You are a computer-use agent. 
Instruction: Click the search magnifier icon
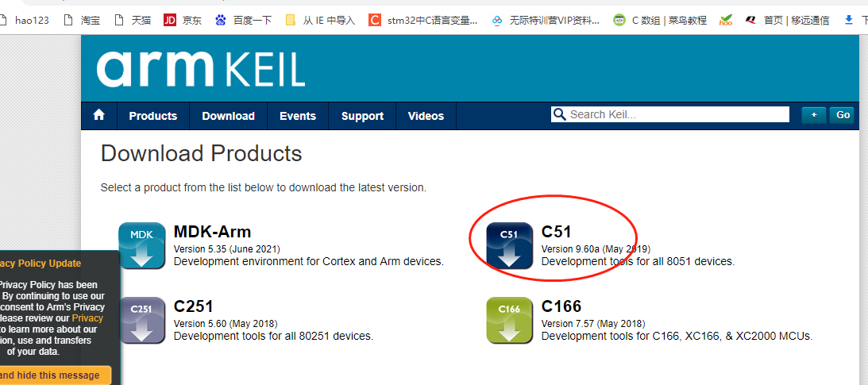pyautogui.click(x=560, y=114)
